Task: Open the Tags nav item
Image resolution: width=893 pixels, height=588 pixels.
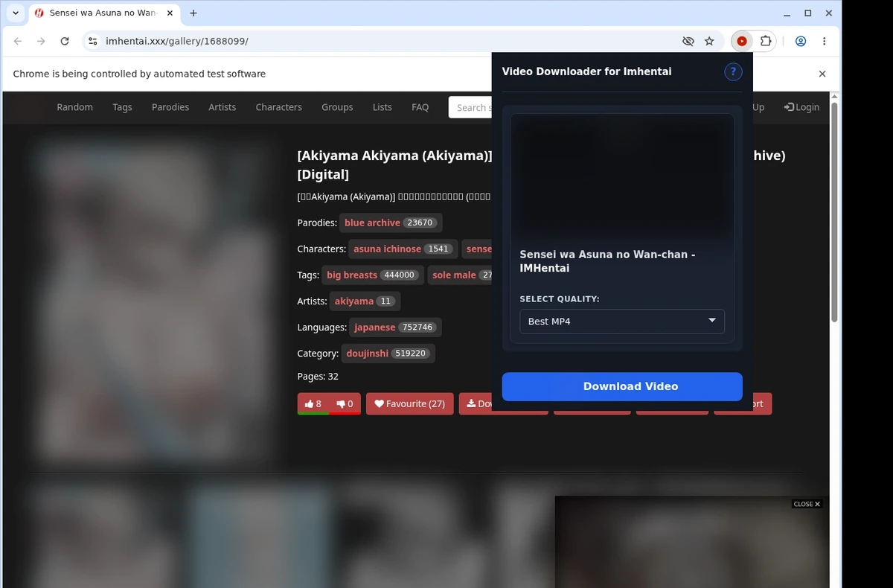Action: pyautogui.click(x=122, y=107)
